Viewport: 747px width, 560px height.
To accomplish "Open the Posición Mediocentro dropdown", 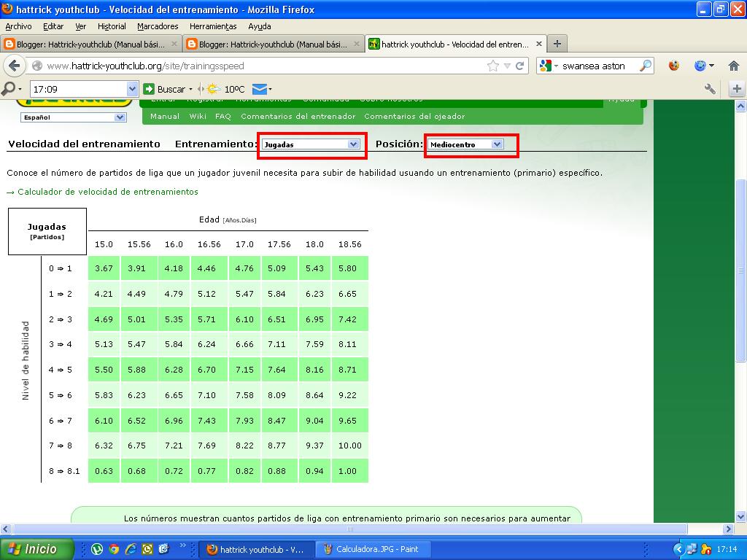I will click(465, 144).
